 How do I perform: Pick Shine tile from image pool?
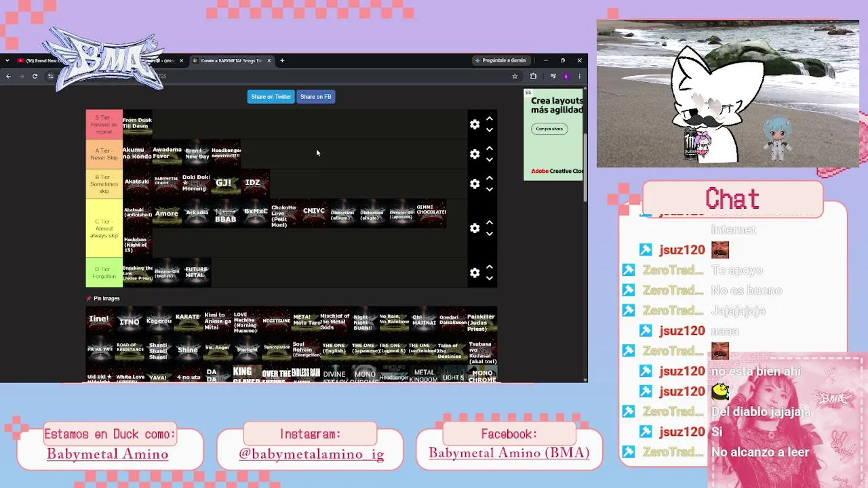[x=189, y=350]
